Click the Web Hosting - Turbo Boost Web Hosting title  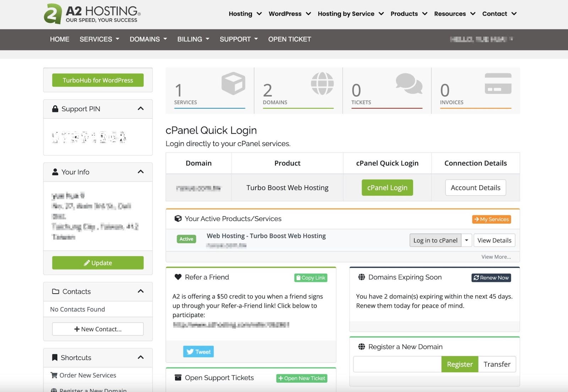[266, 236]
